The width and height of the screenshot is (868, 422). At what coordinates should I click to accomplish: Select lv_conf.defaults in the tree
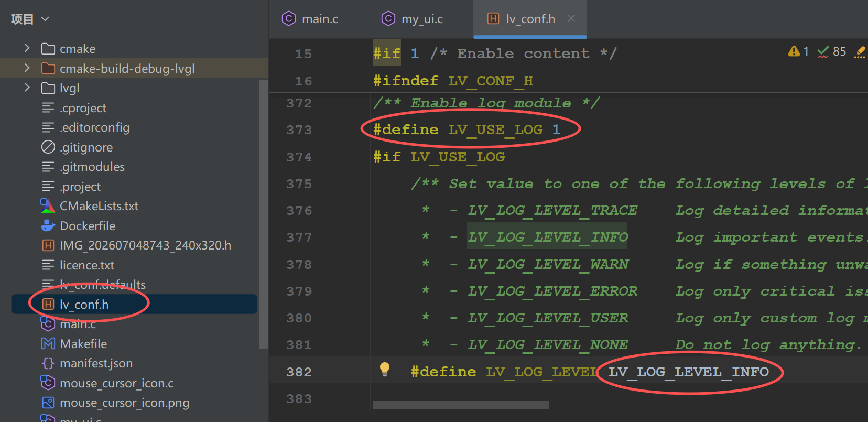(x=103, y=285)
